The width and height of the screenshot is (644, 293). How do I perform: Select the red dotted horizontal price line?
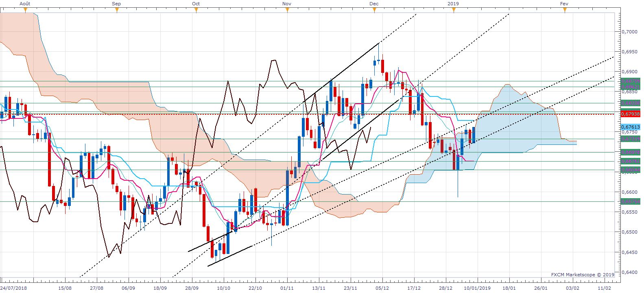[310, 114]
